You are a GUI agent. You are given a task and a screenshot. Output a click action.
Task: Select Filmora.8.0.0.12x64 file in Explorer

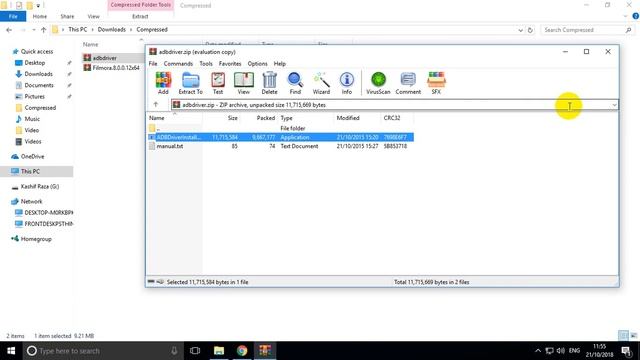pos(111,68)
